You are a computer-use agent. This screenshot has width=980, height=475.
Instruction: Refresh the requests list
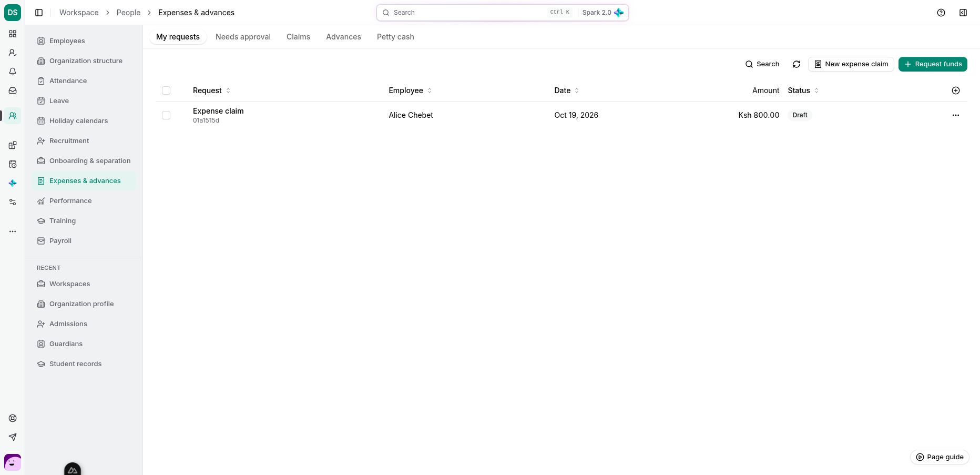(x=797, y=64)
